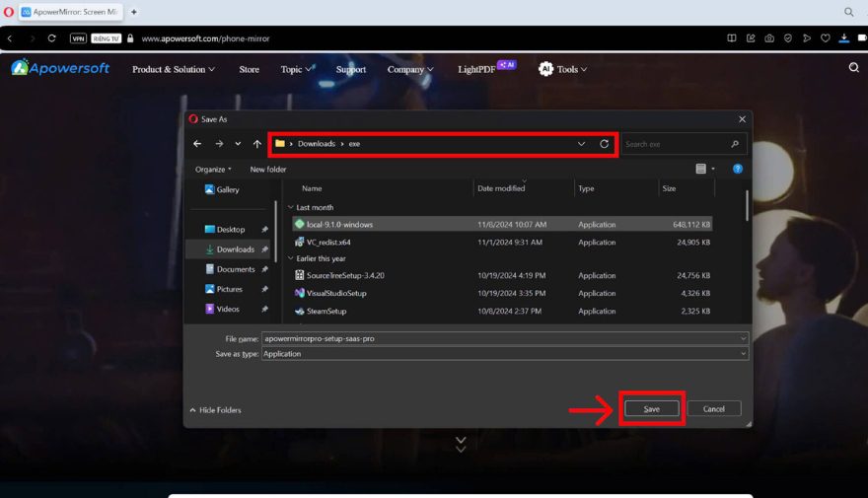Collapse the Earlier this year group
Viewport: 868px width, 498px height.
(x=290, y=258)
